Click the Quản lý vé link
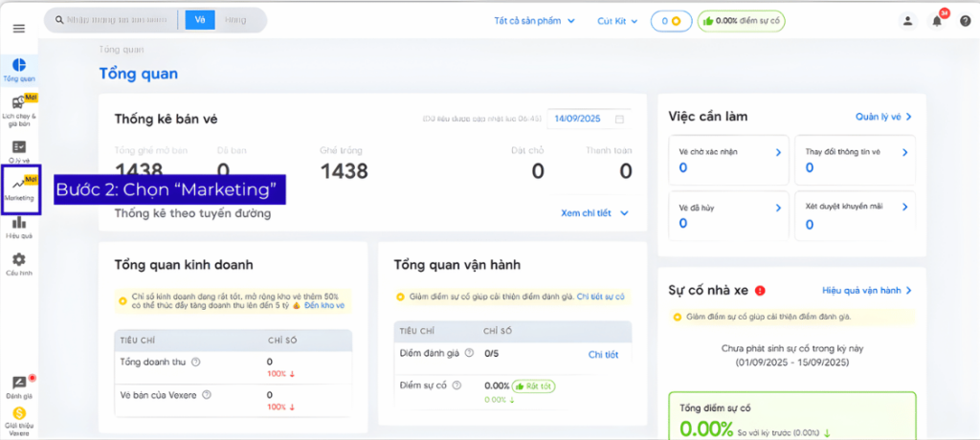 (x=882, y=117)
